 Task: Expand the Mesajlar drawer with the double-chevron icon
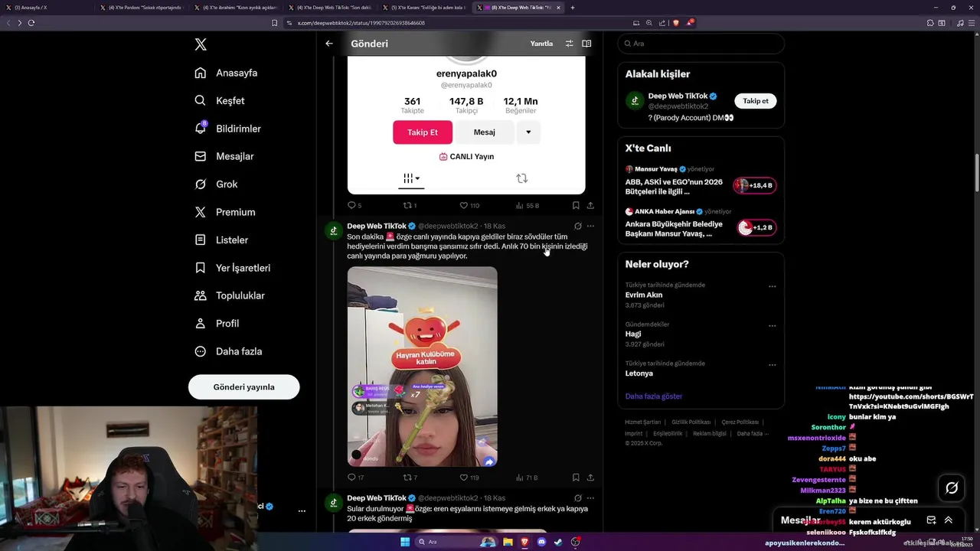[x=948, y=520]
